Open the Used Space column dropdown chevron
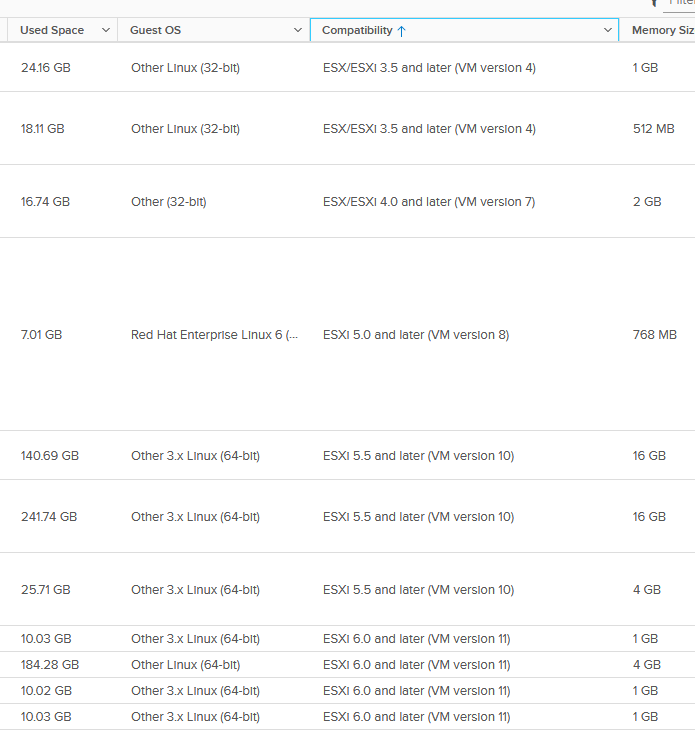 tap(106, 31)
